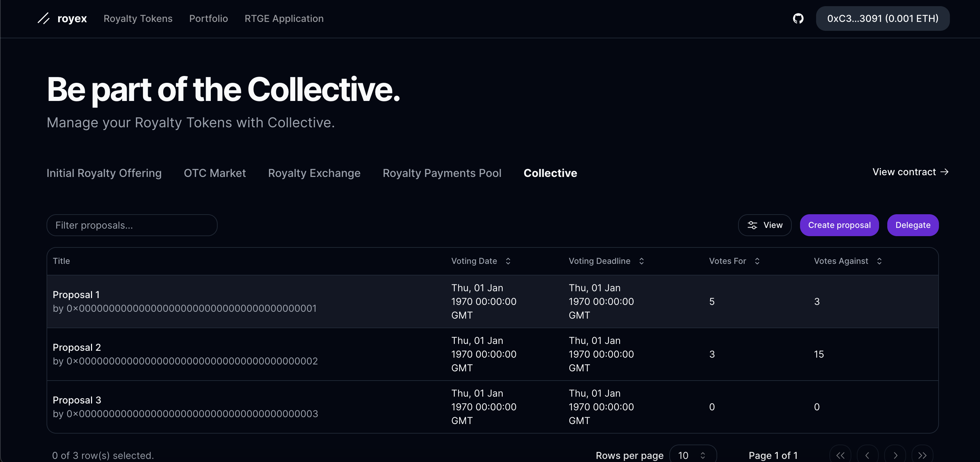Click arrow icon beside View contract

tap(944, 172)
